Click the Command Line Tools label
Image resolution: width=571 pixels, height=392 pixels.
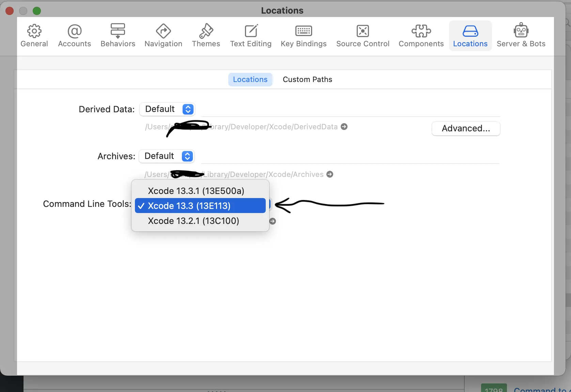tap(87, 204)
